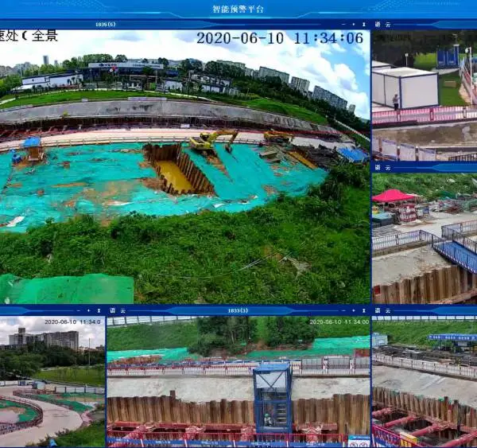Open the bottom-left curved road camera feed

(x=52, y=381)
